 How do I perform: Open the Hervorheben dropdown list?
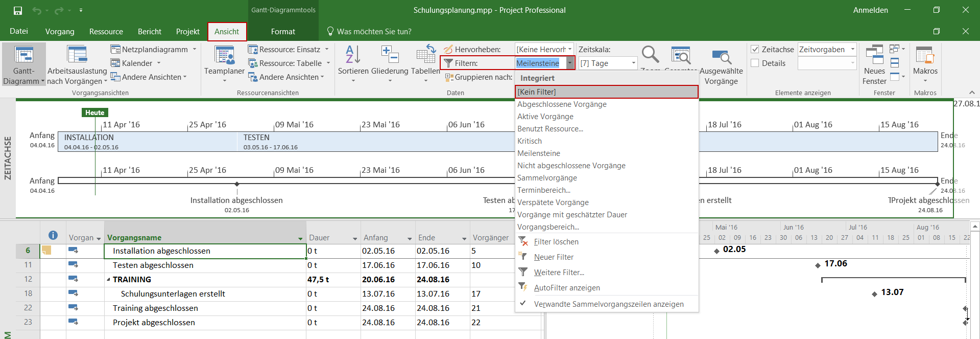point(570,50)
